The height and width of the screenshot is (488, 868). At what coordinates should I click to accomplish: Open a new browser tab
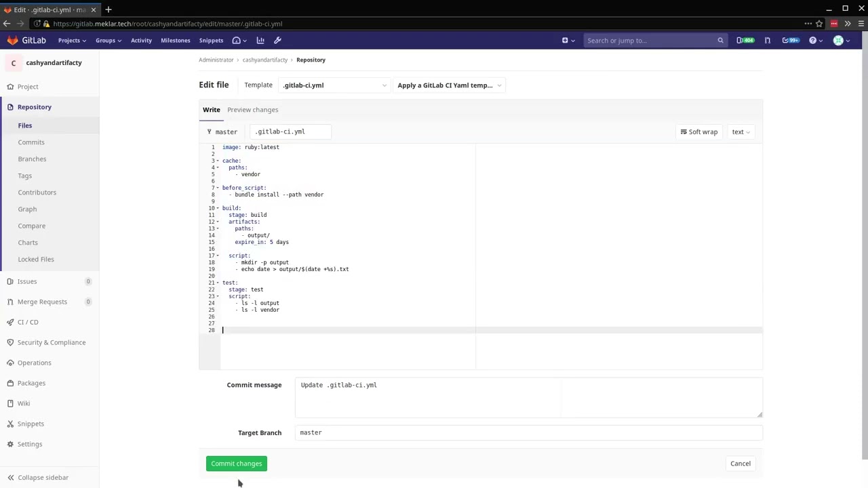click(108, 9)
